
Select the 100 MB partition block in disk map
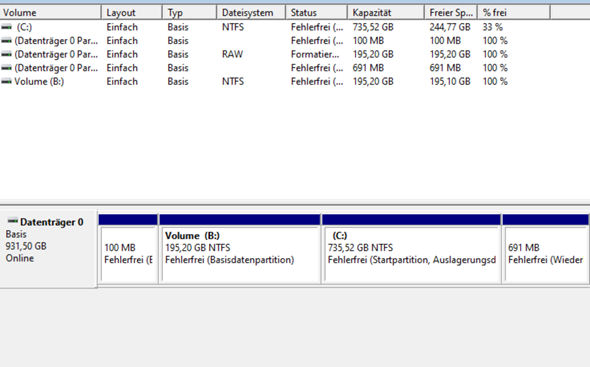click(x=128, y=249)
